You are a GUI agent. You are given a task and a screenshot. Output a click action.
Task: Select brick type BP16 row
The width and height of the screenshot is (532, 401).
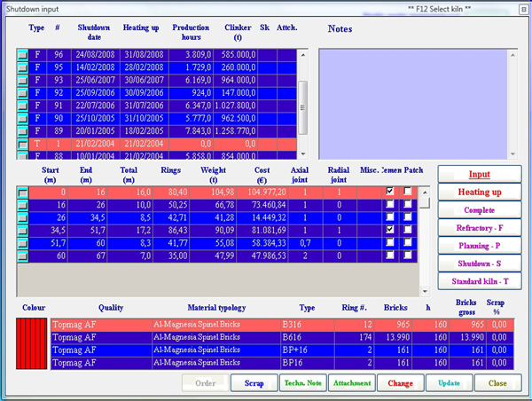pos(282,363)
